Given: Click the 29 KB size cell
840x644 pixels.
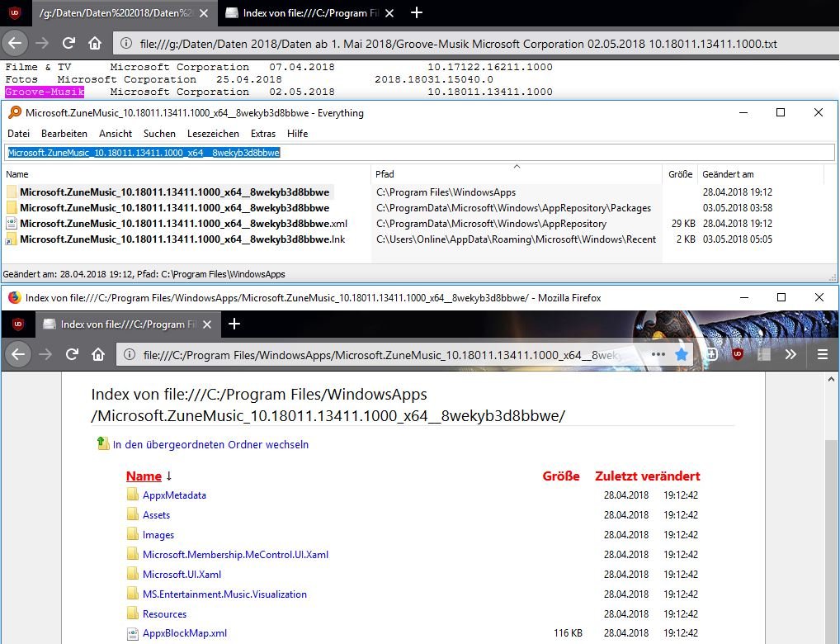Looking at the screenshot, I should click(683, 224).
